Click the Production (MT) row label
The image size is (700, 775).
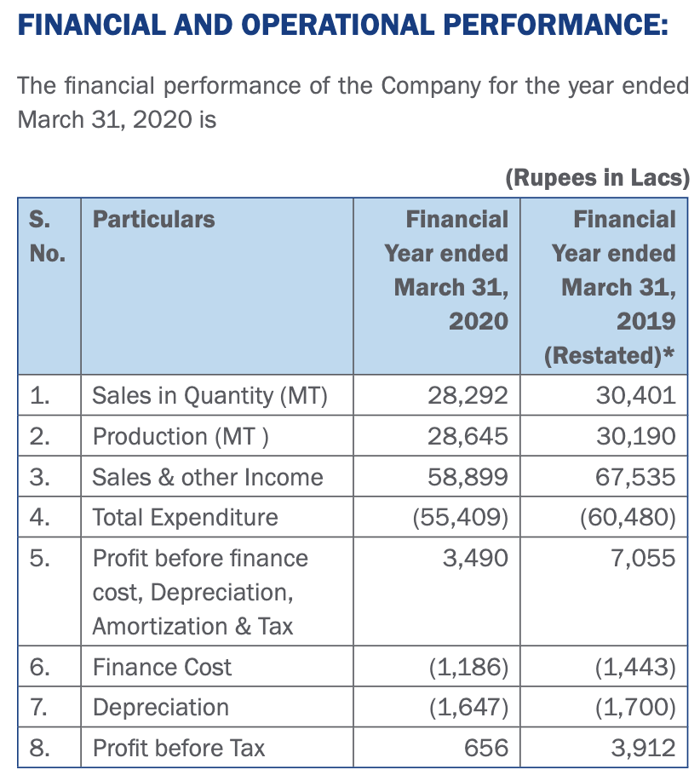pos(181,436)
